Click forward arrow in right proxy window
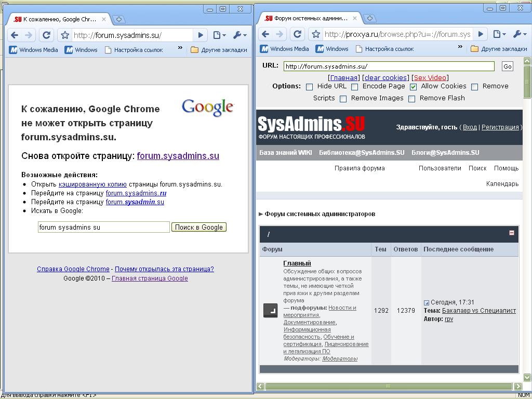Image resolution: width=532 pixels, height=399 pixels. click(x=280, y=34)
